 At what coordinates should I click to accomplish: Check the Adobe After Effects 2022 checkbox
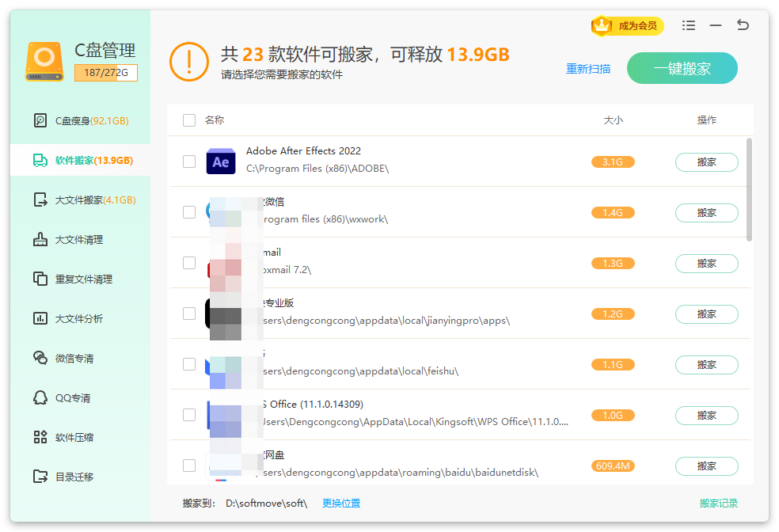188,161
